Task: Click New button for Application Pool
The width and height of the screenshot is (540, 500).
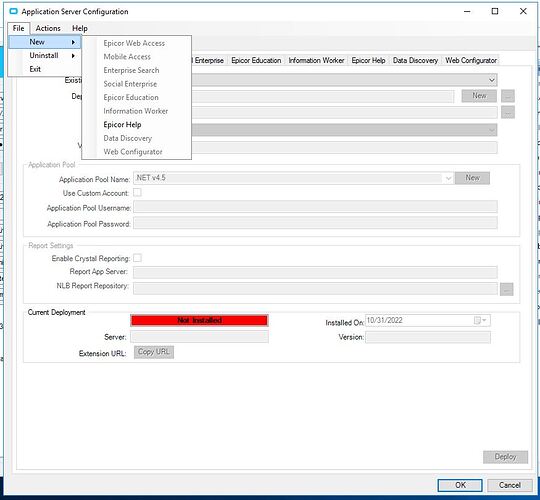Action: pyautogui.click(x=472, y=178)
